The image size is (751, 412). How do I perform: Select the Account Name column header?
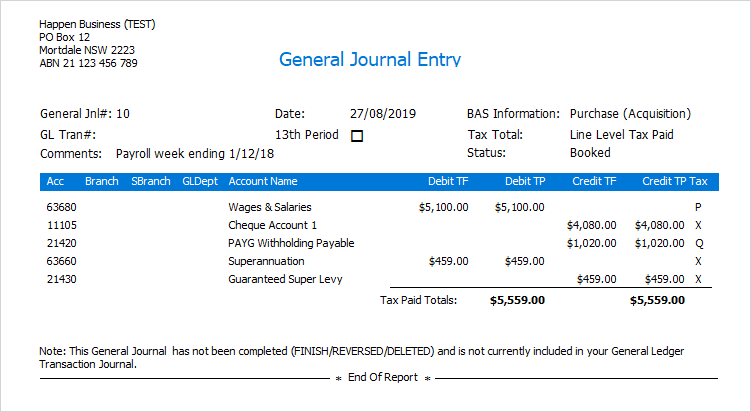(x=263, y=182)
